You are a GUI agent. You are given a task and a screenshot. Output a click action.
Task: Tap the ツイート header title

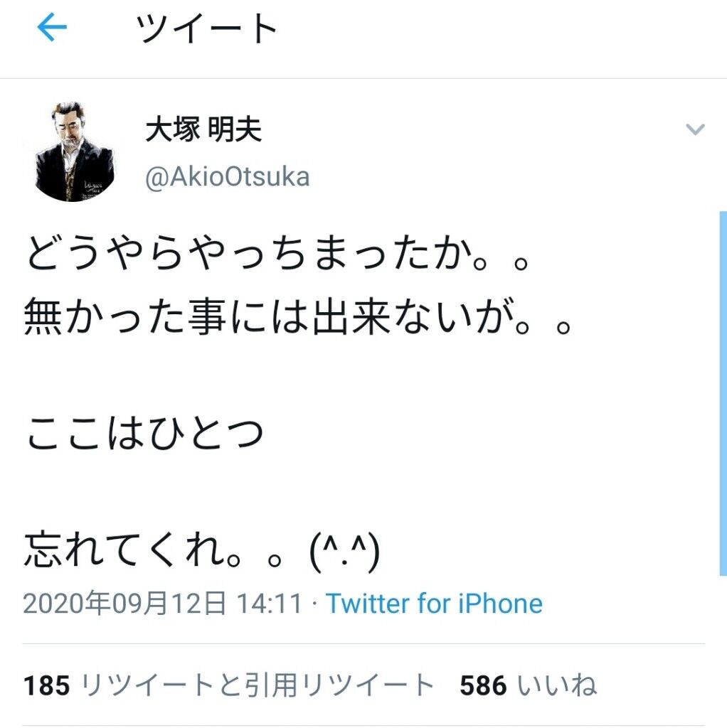207,28
